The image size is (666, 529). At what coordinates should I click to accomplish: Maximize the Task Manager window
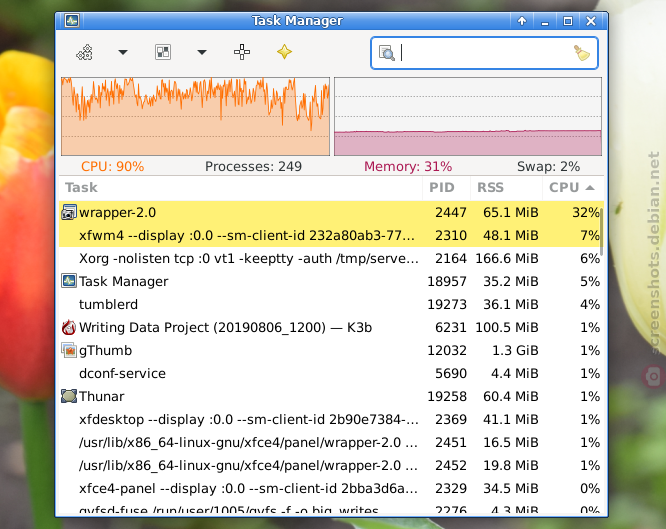[567, 21]
